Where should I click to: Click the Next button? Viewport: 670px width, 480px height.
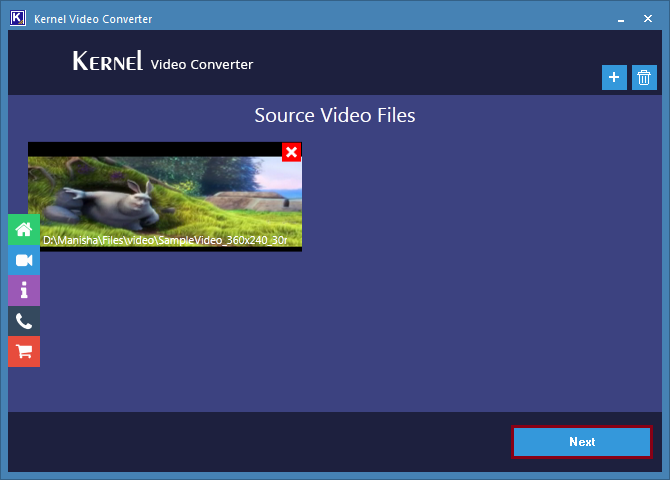[x=582, y=442]
